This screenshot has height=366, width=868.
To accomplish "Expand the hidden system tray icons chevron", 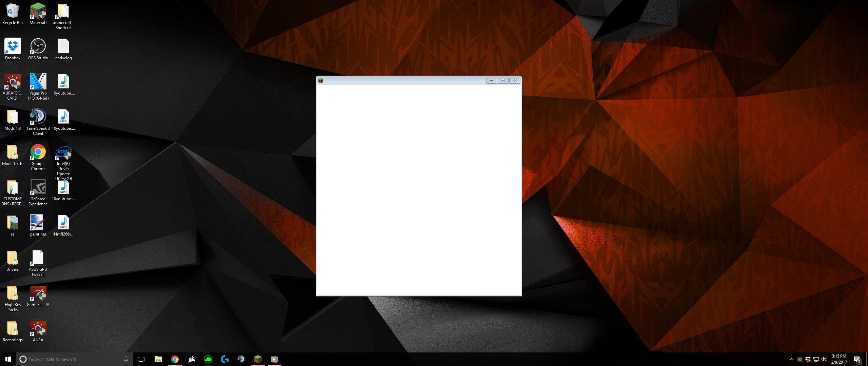I will point(791,359).
